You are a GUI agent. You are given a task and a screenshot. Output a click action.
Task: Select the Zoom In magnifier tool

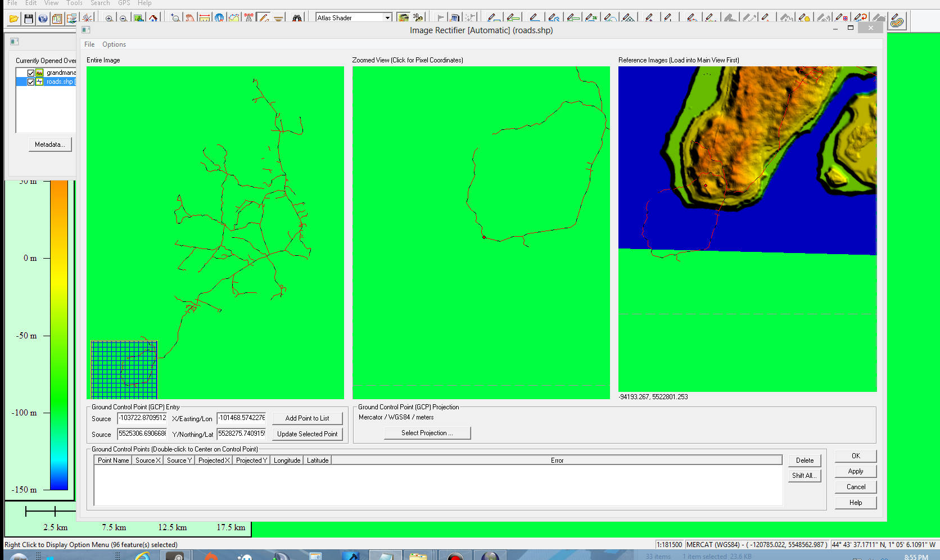[109, 19]
